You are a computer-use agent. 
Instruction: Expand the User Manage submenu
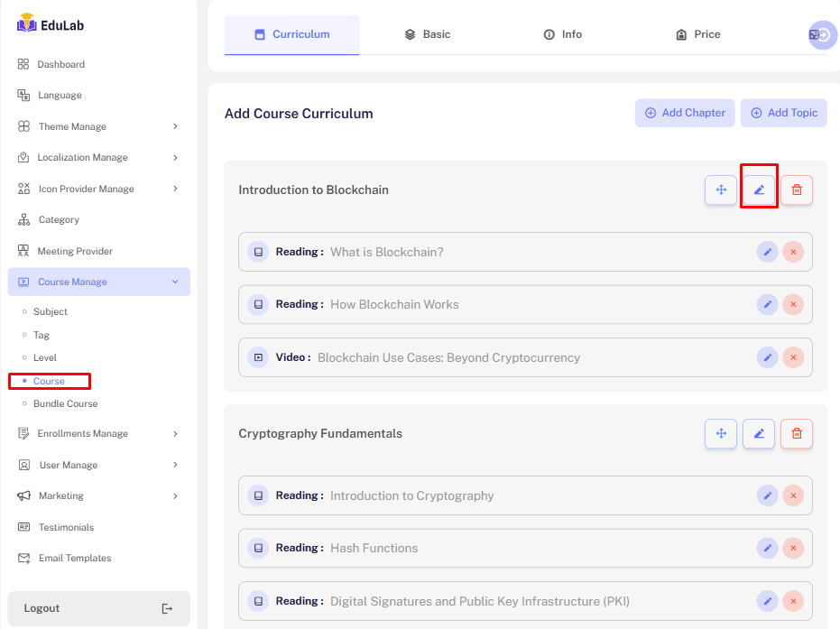click(175, 466)
